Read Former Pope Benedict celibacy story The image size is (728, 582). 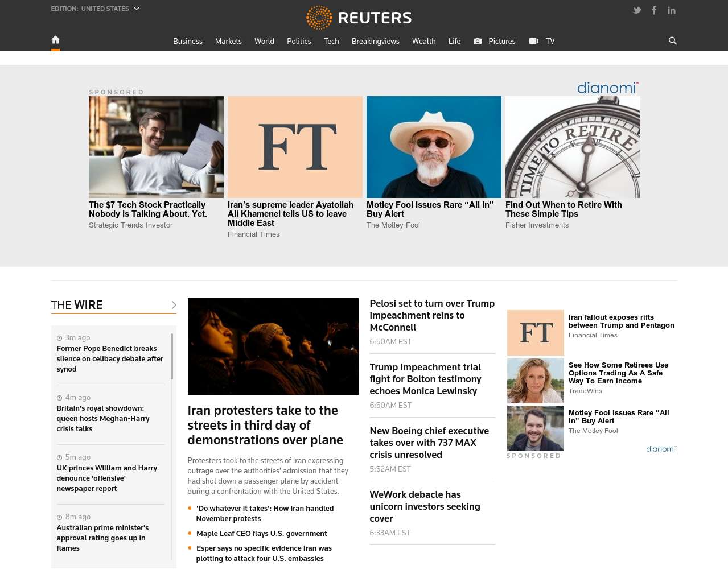click(110, 358)
